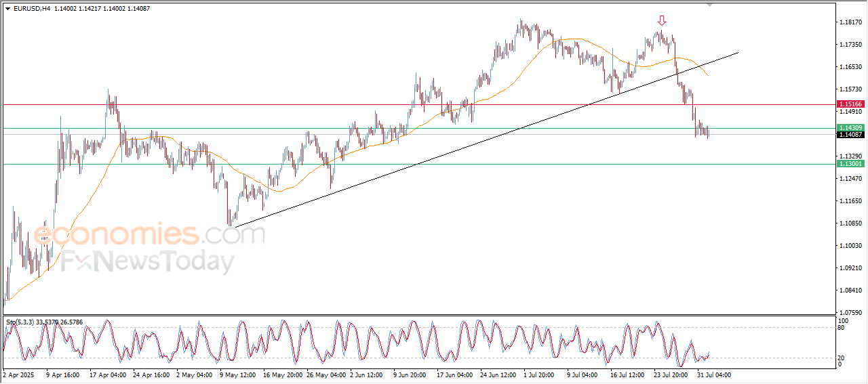This screenshot has width=868, height=384.
Task: Click the 24 Jun 12:00 date label
Action: (498, 375)
